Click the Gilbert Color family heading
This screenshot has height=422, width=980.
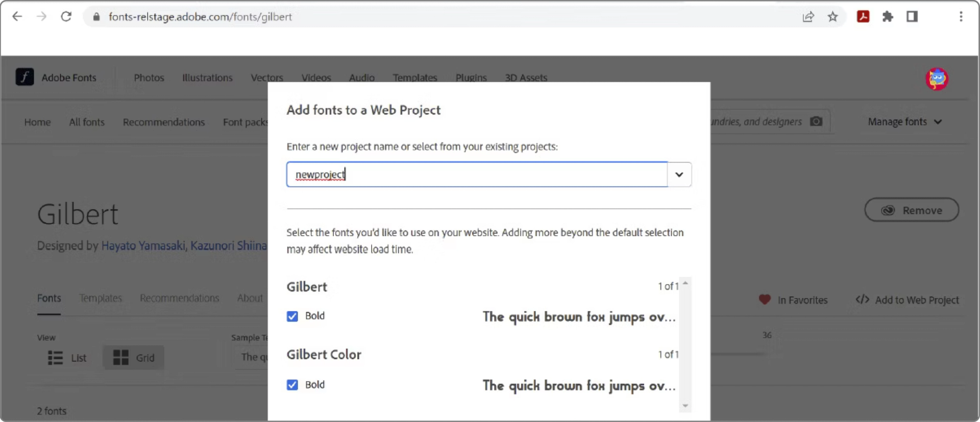(x=324, y=355)
